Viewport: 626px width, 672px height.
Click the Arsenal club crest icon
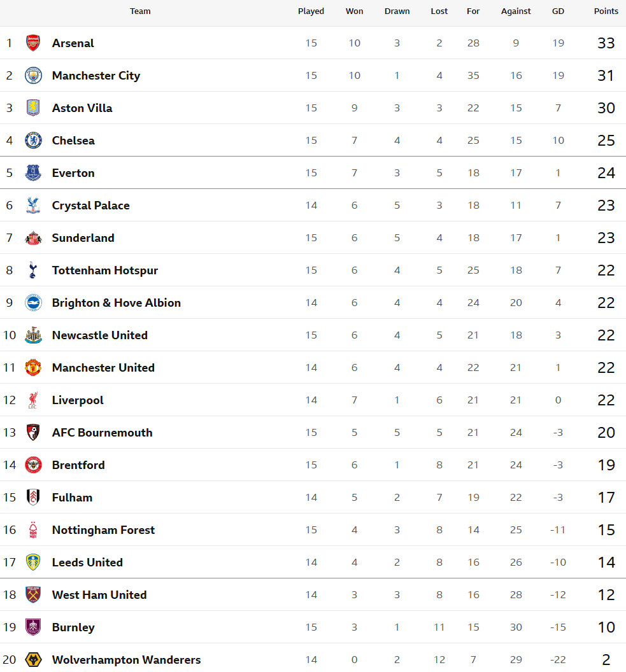pos(33,43)
